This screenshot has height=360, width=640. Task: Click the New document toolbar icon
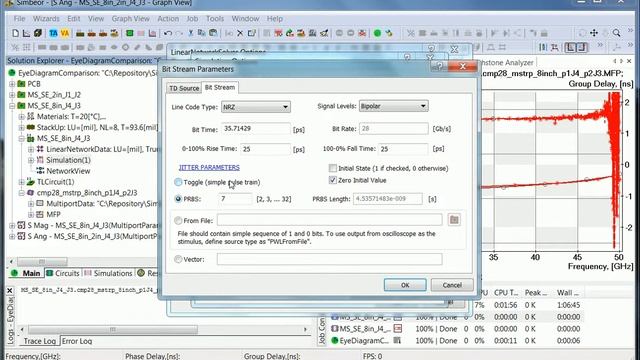tap(16, 33)
